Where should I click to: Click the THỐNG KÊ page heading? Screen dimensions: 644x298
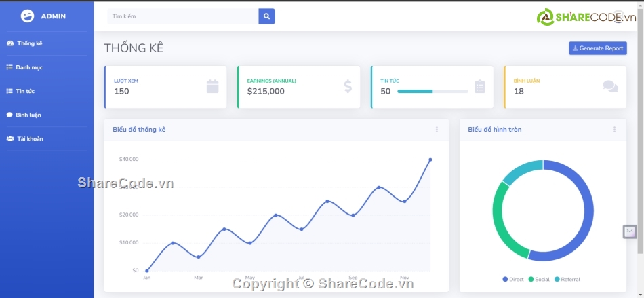click(134, 48)
